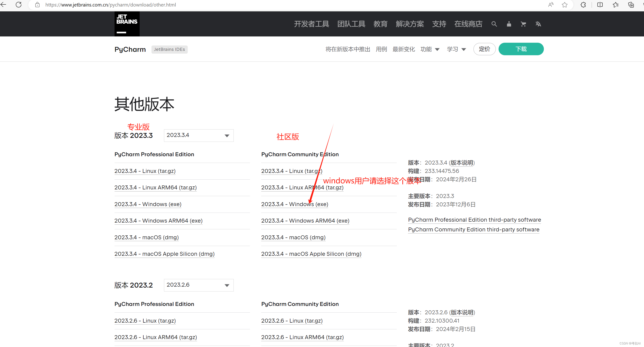This screenshot has width=644, height=347.
Task: Click release date 2024年2月26日
Action: pyautogui.click(x=456, y=179)
